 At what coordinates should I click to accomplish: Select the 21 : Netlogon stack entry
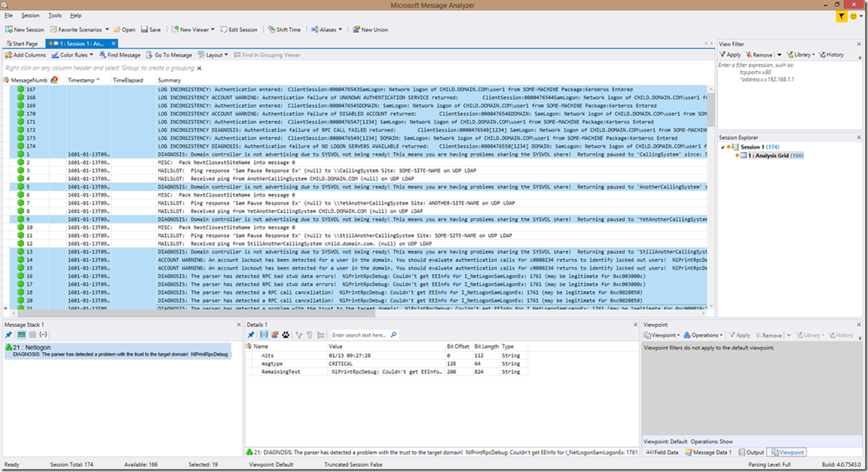coord(117,350)
